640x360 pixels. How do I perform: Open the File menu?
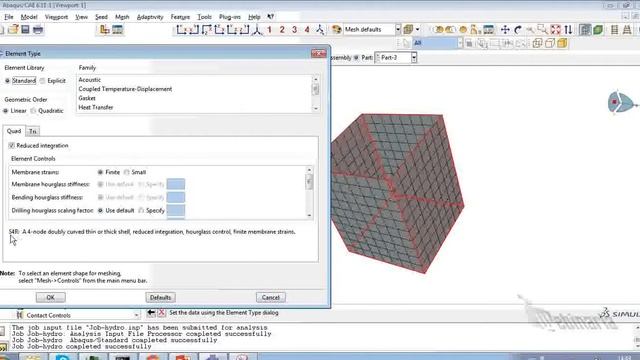click(x=9, y=17)
